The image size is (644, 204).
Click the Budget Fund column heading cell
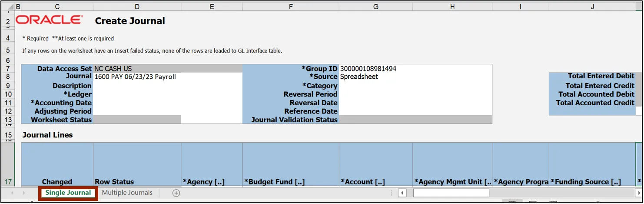pyautogui.click(x=290, y=182)
